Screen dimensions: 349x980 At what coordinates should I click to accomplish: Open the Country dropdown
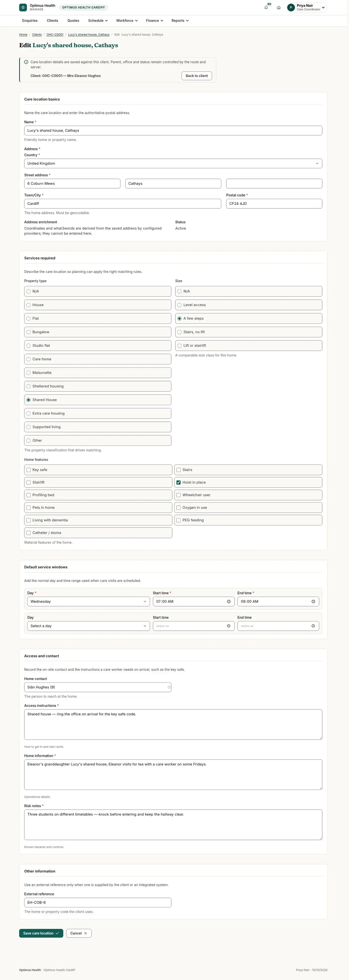click(x=173, y=164)
